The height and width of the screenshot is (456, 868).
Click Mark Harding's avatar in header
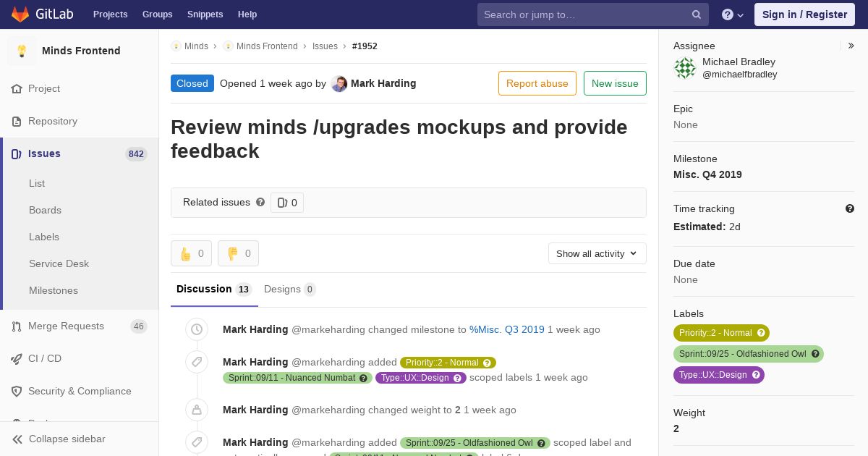coord(339,84)
